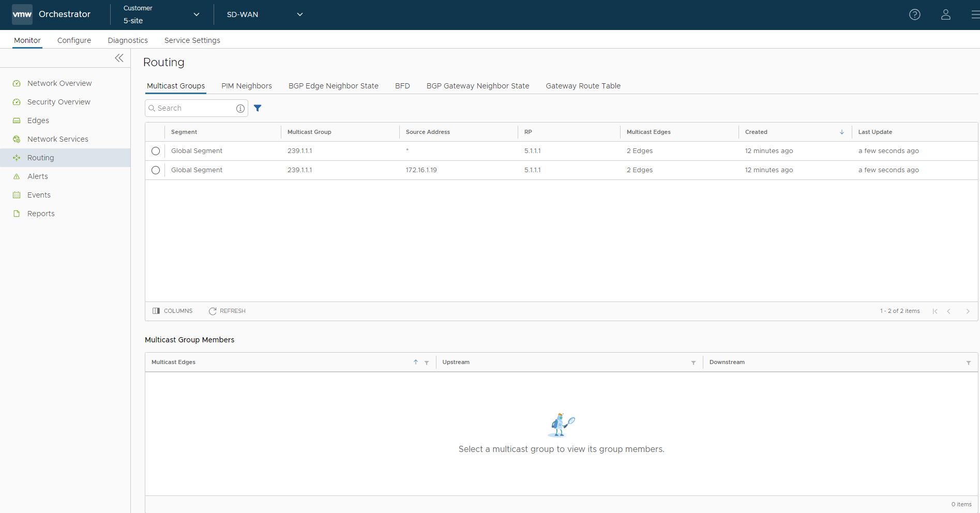Click the help question mark icon
980x513 pixels.
[x=914, y=14]
